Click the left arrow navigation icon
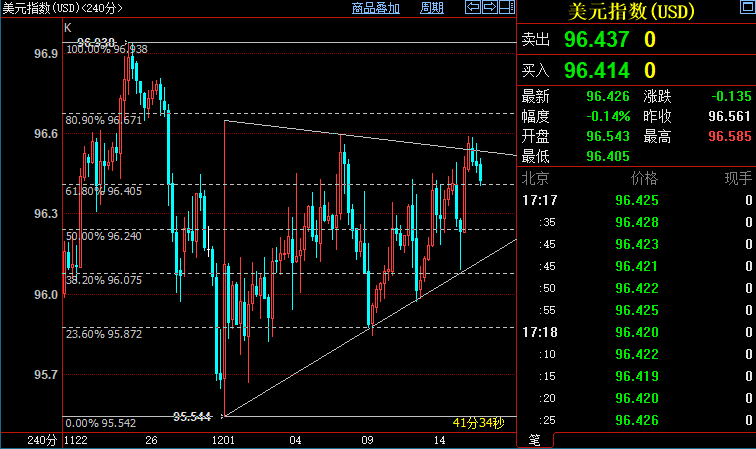Viewport: 756px width, 449px height. pos(472,8)
